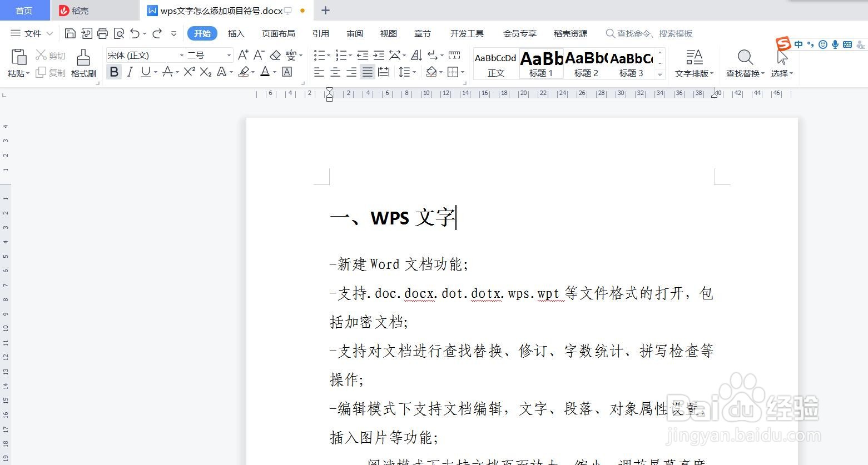Toggle bold formatting on selected text
Viewport: 868px width, 465px height.
pos(114,72)
